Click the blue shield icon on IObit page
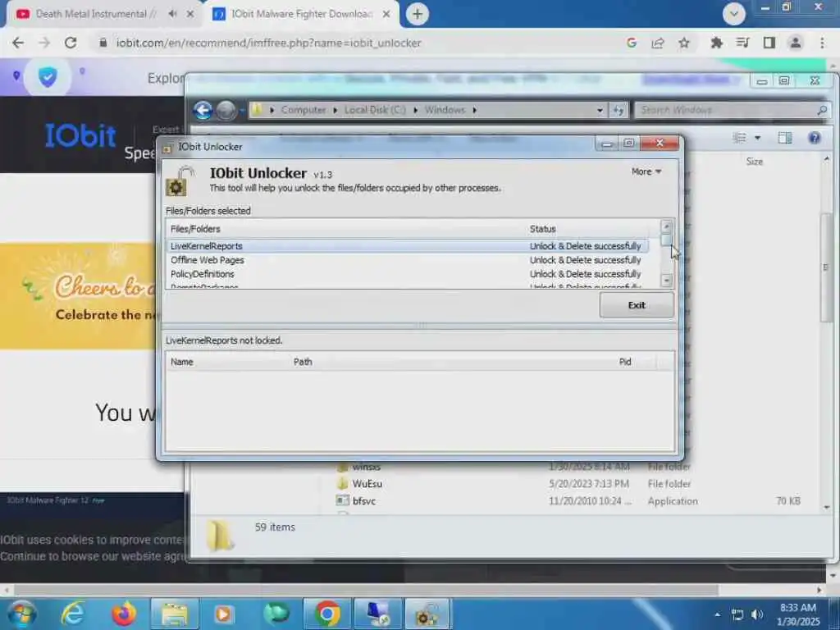The height and width of the screenshot is (630, 840). coord(48,77)
